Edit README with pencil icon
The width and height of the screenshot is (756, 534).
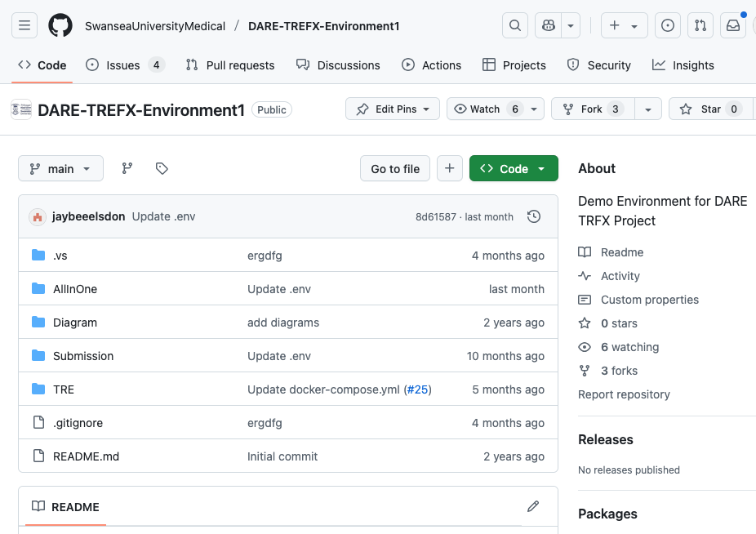533,506
